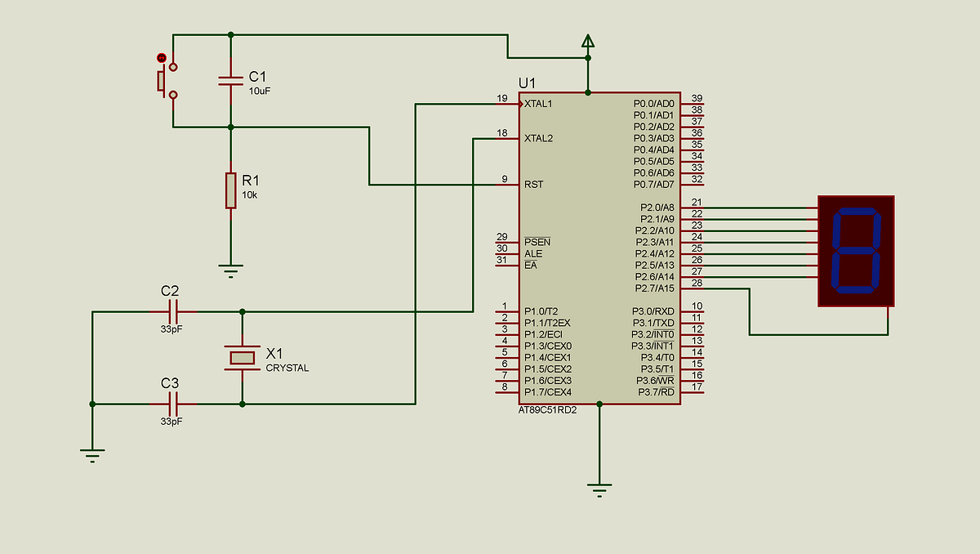Select capacitor C1 10uF

[x=231, y=79]
